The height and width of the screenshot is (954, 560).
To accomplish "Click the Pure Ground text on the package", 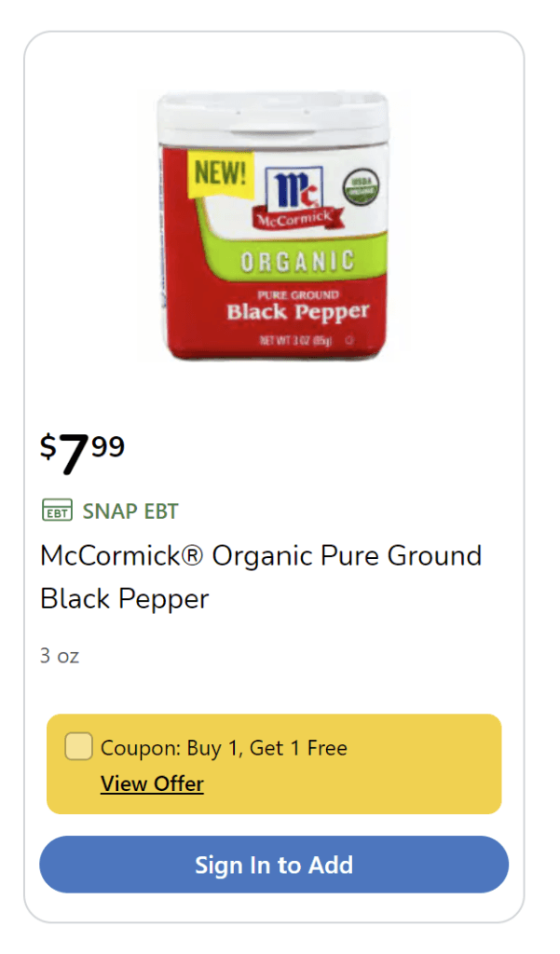I will point(297,293).
